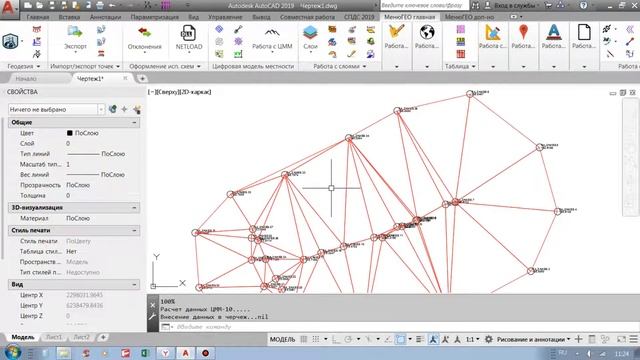Switch to the Лист1 layout tab
This screenshot has width=640, height=360.
[x=54, y=337]
